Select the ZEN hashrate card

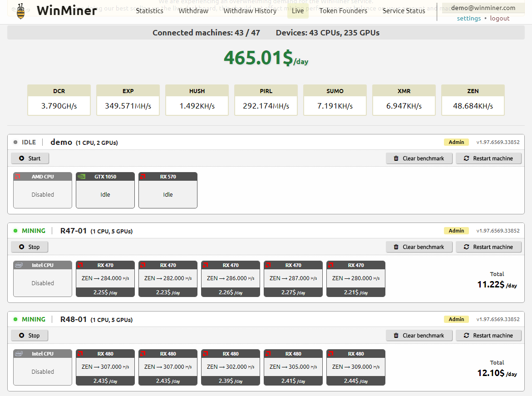click(x=473, y=100)
